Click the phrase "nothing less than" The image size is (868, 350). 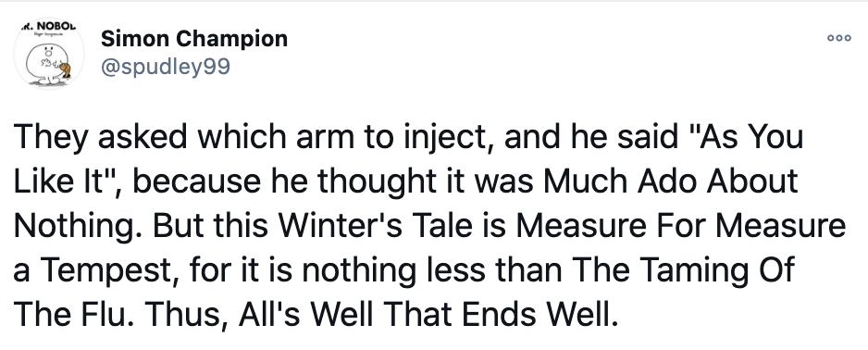click(432, 269)
